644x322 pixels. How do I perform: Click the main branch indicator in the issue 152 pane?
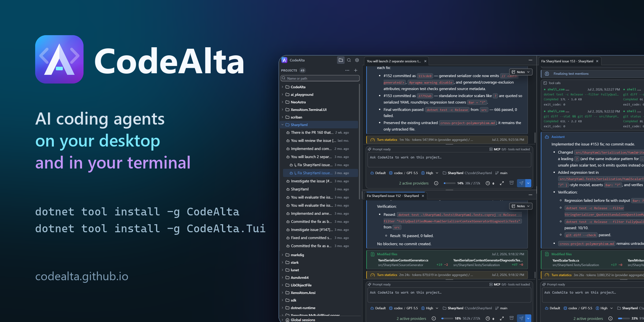[501, 308]
